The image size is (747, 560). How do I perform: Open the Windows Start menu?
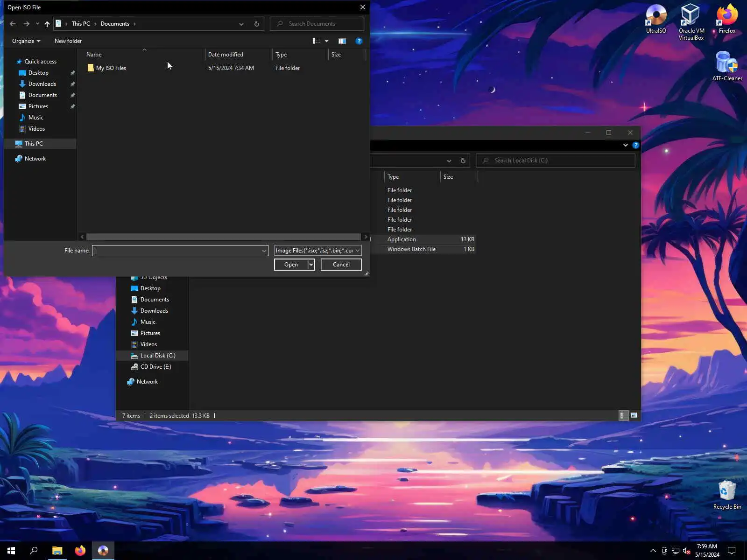(11, 551)
